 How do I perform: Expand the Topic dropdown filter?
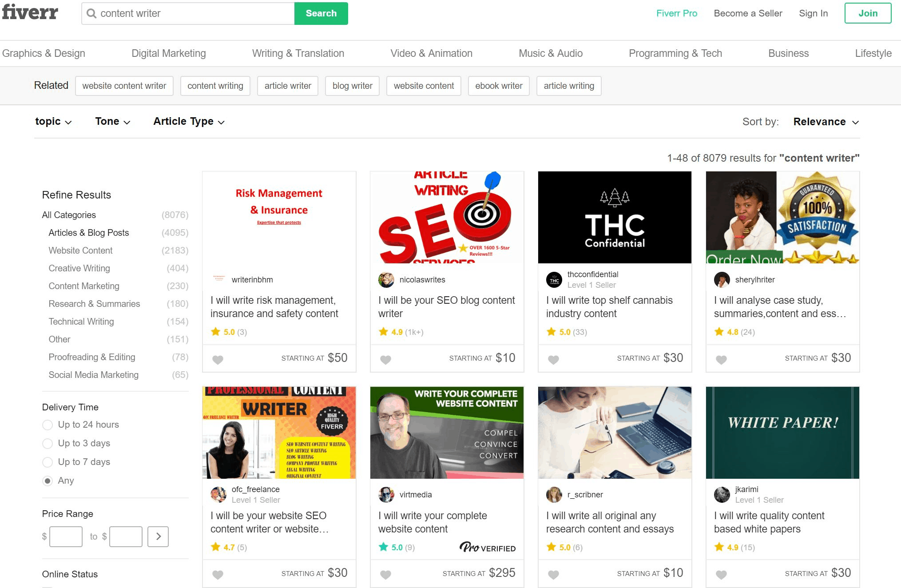point(52,121)
